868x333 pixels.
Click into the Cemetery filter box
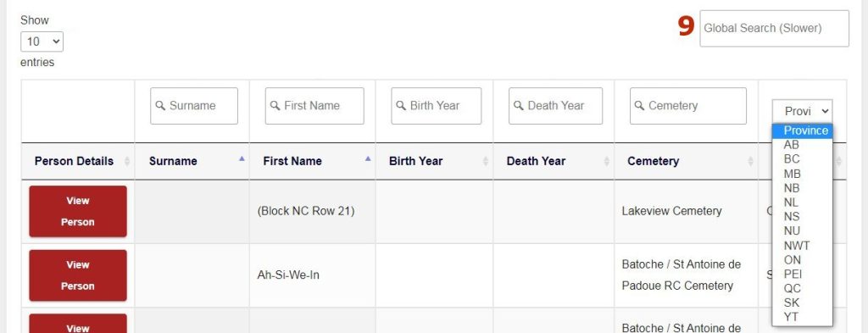pyautogui.click(x=687, y=106)
